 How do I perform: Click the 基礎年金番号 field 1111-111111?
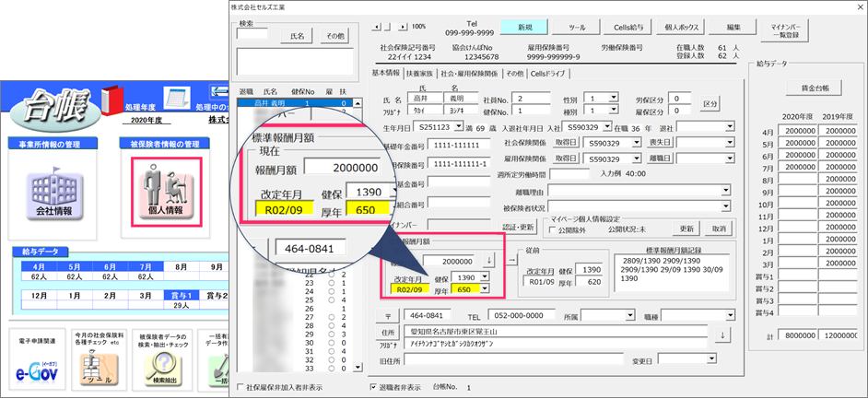pyautogui.click(x=459, y=145)
